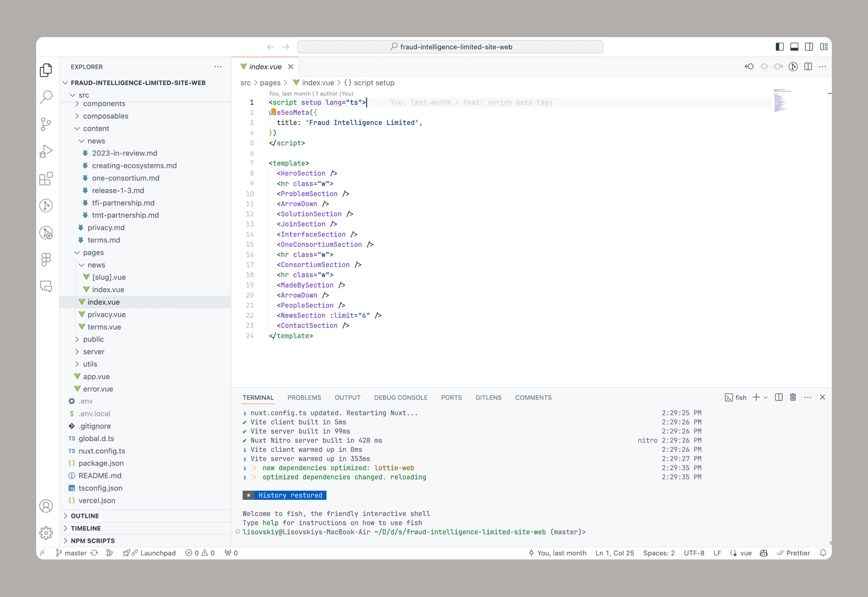The width and height of the screenshot is (868, 597).
Task: Open the Run and Debug view
Action: point(46,151)
